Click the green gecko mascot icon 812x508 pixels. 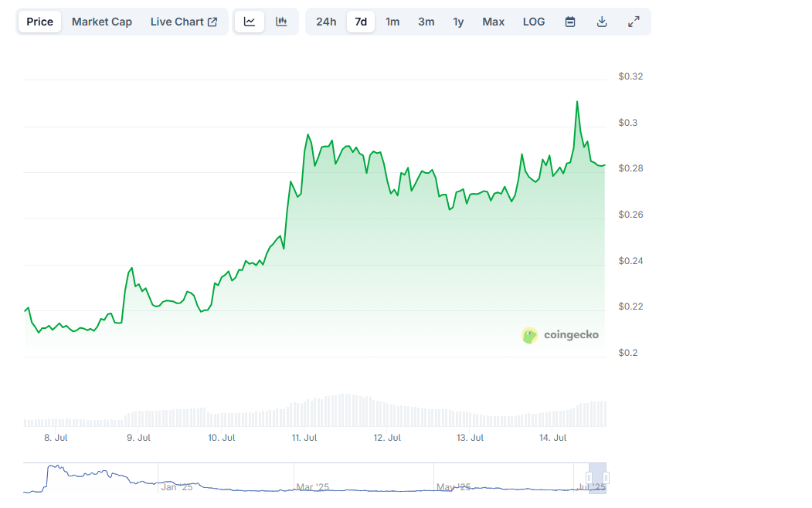point(529,335)
